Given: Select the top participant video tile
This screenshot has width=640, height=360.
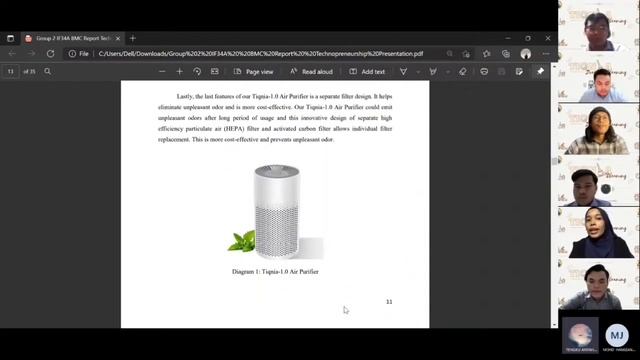Looking at the screenshot, I should 598,27.
